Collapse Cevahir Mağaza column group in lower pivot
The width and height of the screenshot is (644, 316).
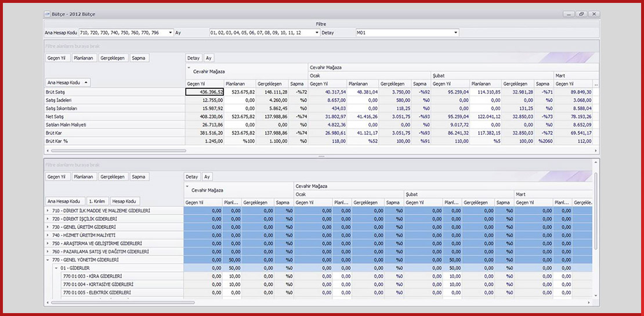point(188,186)
